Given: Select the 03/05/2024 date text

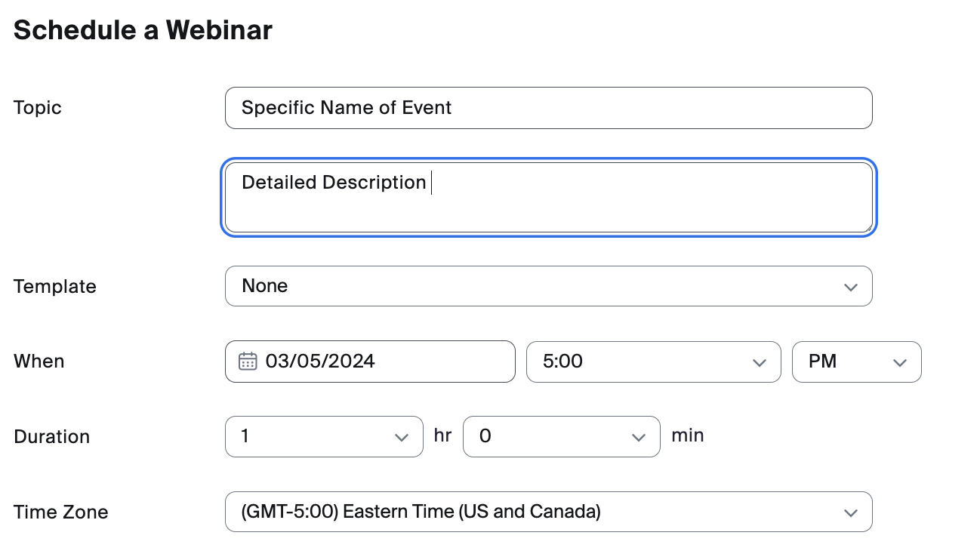Looking at the screenshot, I should tap(320, 362).
